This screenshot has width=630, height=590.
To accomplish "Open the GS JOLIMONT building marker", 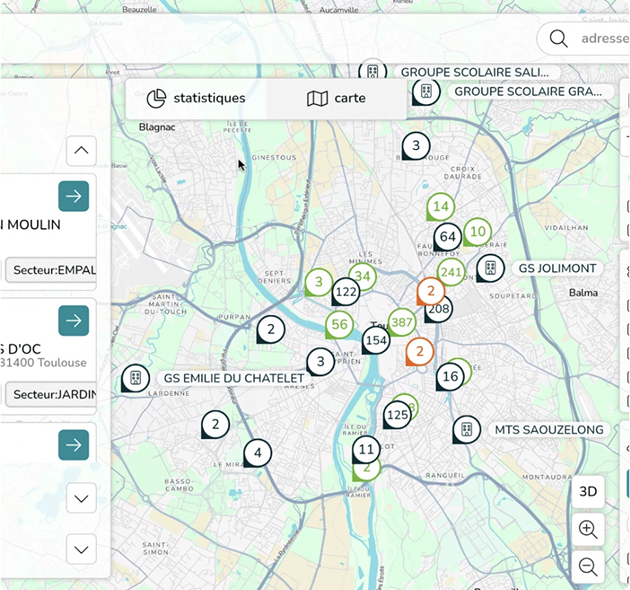I will (x=489, y=268).
